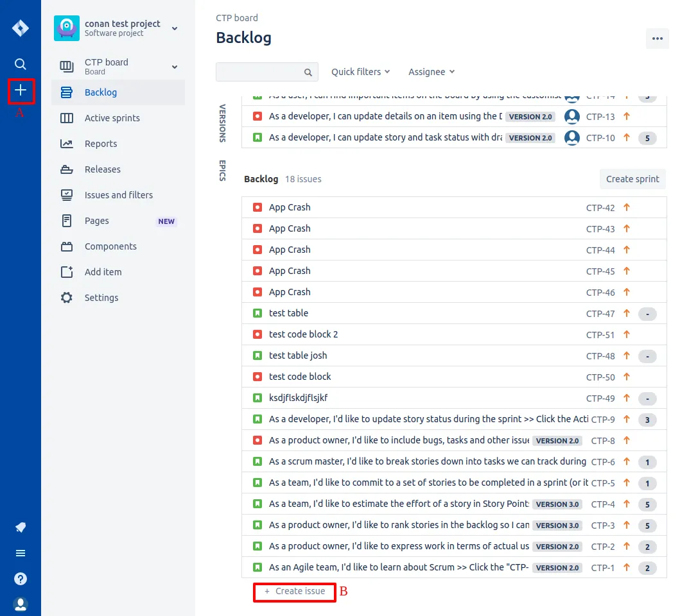This screenshot has height=616, width=680.
Task: Click estimate badge 5 on CTP-3
Action: (x=647, y=526)
